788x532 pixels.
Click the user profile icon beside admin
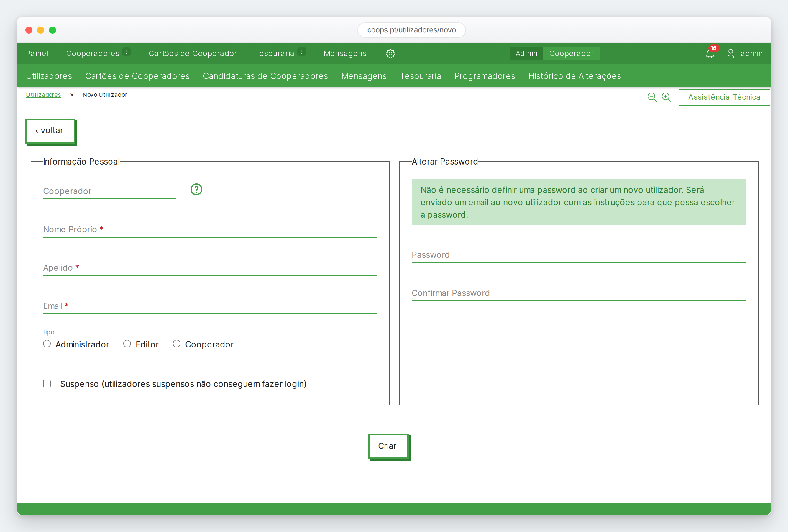tap(731, 54)
